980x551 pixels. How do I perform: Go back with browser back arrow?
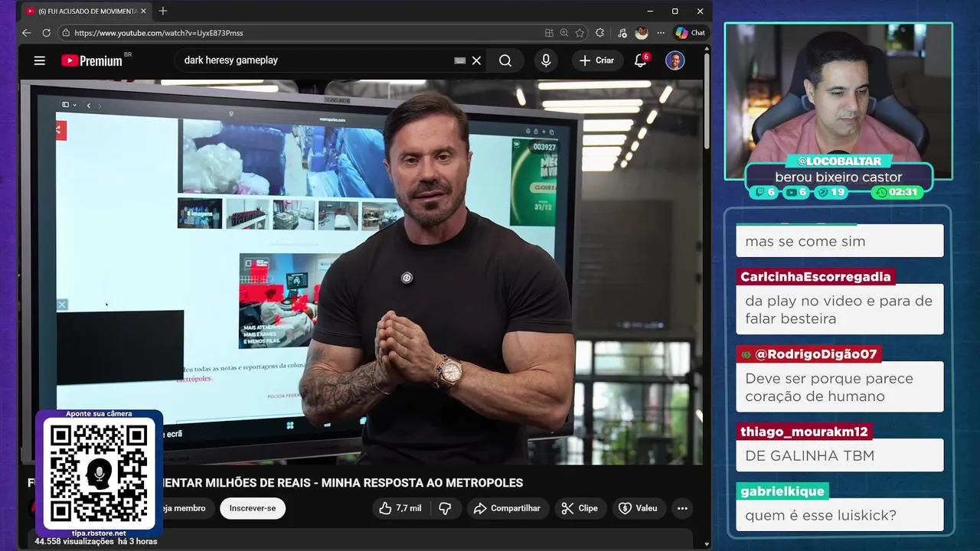(x=27, y=33)
